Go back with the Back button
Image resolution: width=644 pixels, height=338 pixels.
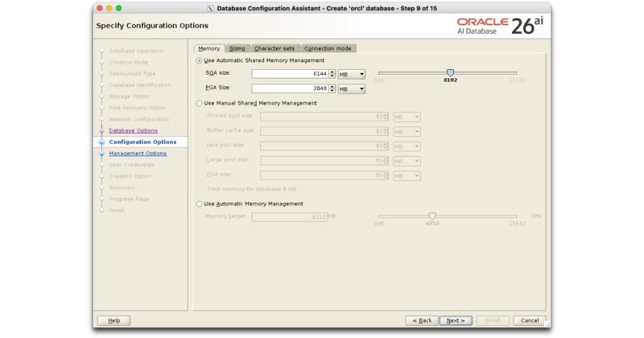coord(422,320)
